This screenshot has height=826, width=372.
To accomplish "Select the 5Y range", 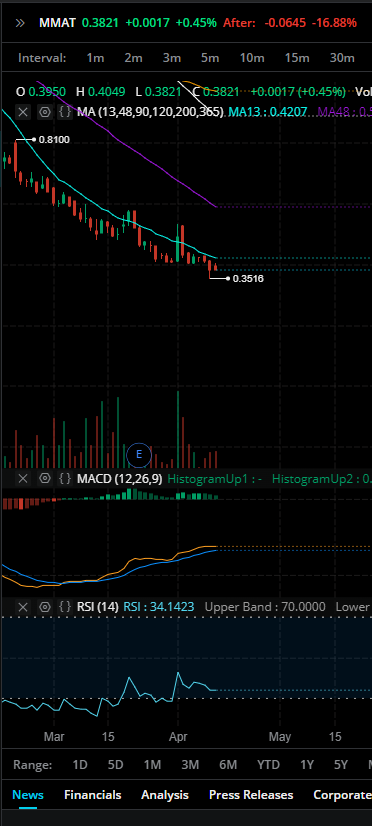I will (x=341, y=765).
